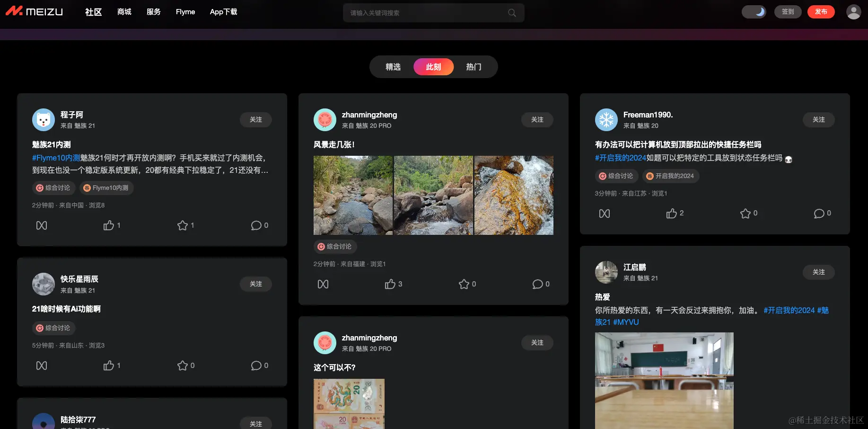Open post title 有办法可以把计算机放到顶部拉出的快捷任务栏吗

click(678, 144)
